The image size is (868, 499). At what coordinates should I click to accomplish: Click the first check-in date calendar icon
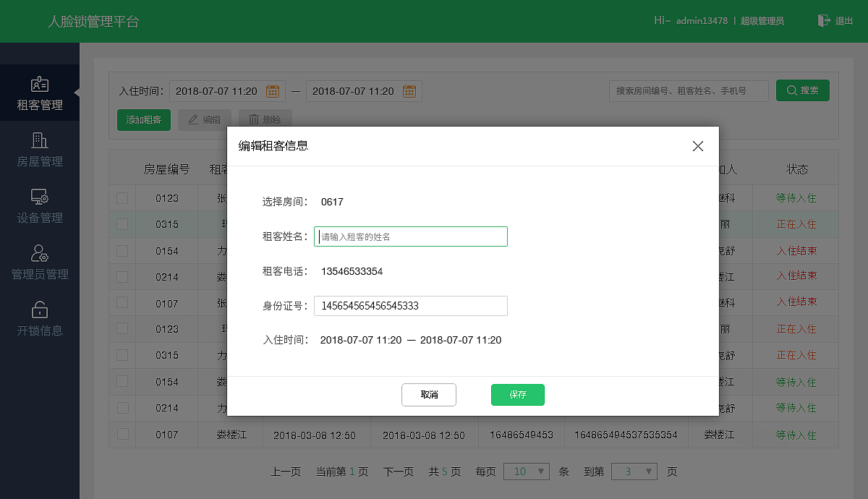point(273,90)
